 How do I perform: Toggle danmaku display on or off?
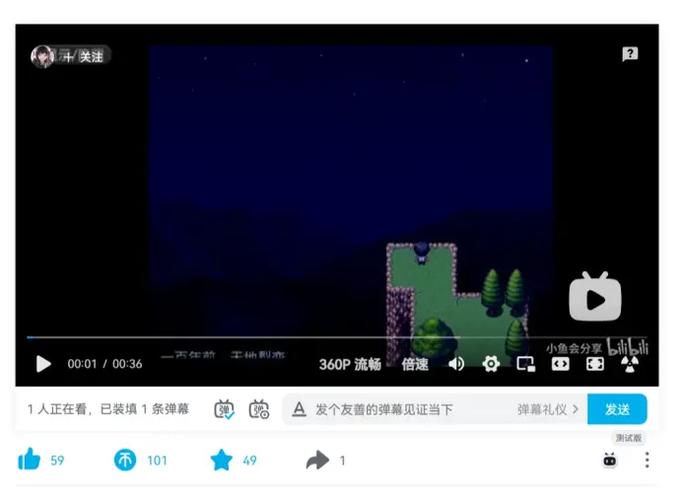(224, 409)
